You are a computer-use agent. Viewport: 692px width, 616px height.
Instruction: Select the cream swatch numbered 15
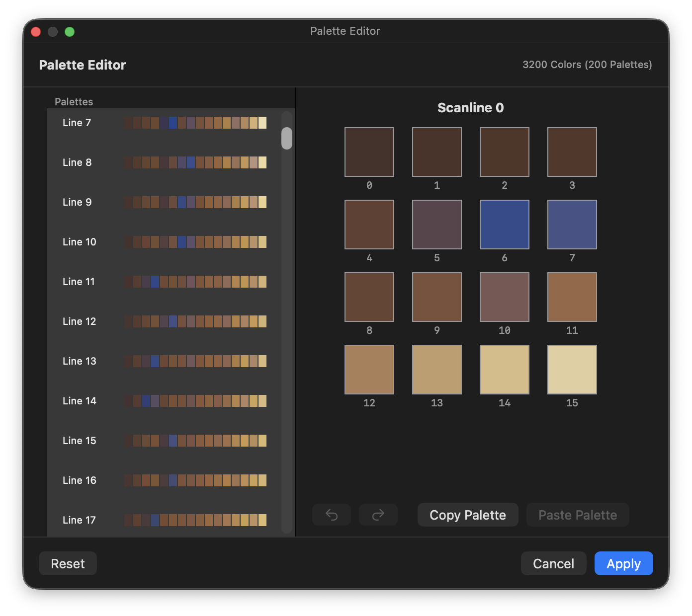tap(572, 369)
